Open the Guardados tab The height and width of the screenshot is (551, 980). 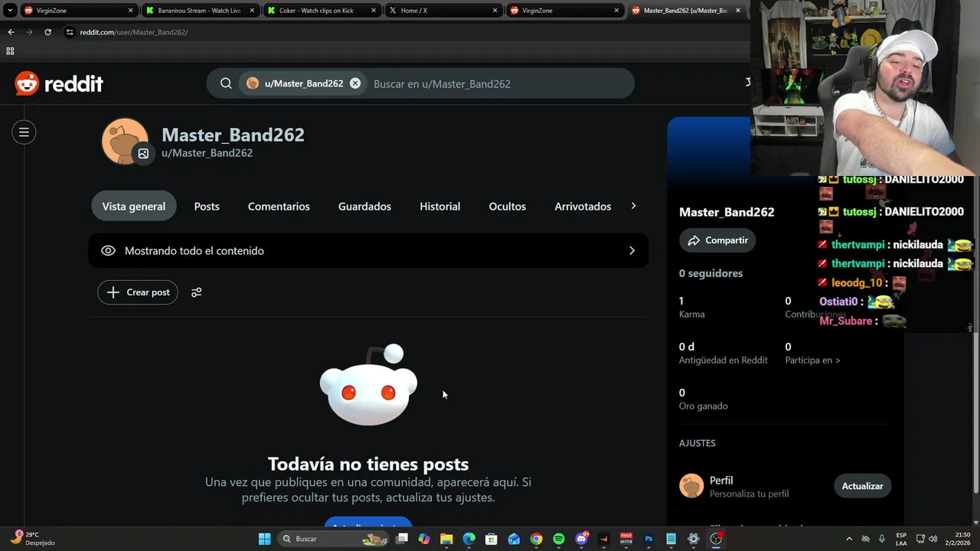(364, 207)
